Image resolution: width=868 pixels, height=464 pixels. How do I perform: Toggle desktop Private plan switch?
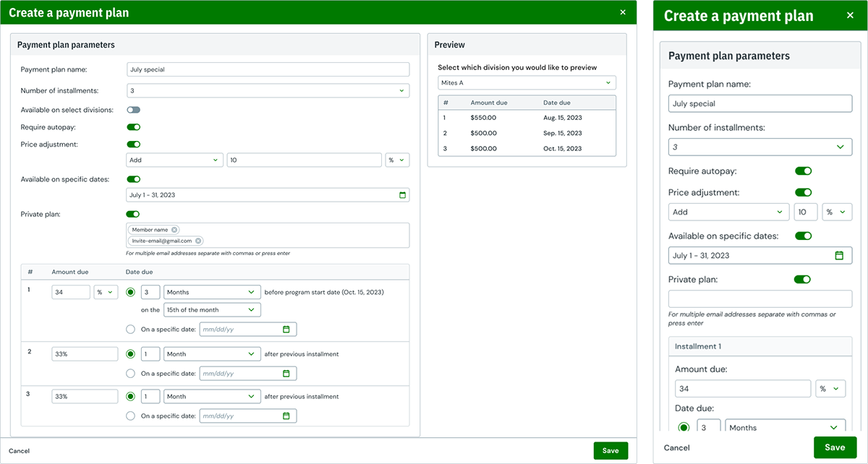tap(133, 214)
